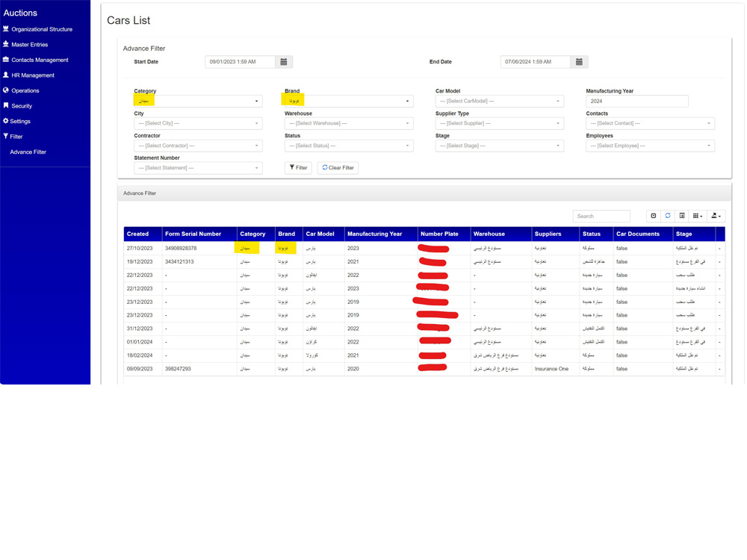Open the Car Model dropdown
Viewport: 747px width, 560px height.
(499, 101)
